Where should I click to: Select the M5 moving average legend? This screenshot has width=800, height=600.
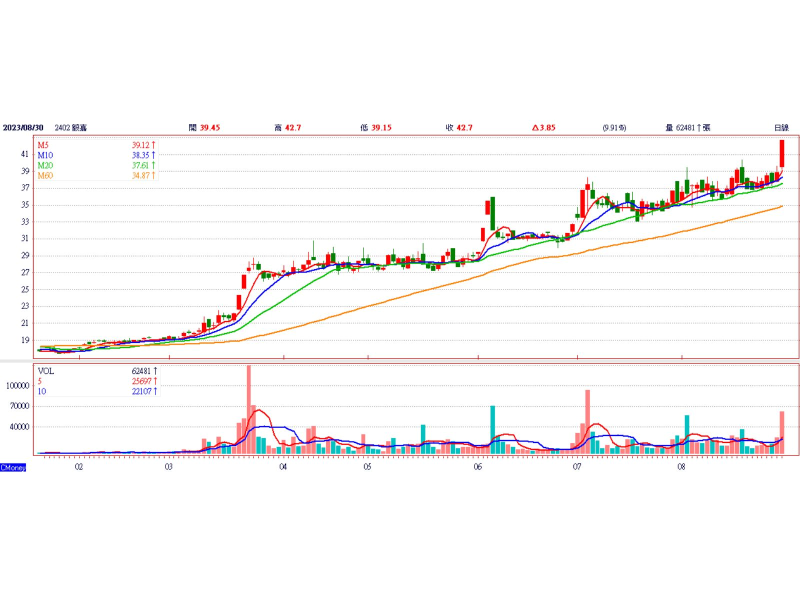coord(45,146)
